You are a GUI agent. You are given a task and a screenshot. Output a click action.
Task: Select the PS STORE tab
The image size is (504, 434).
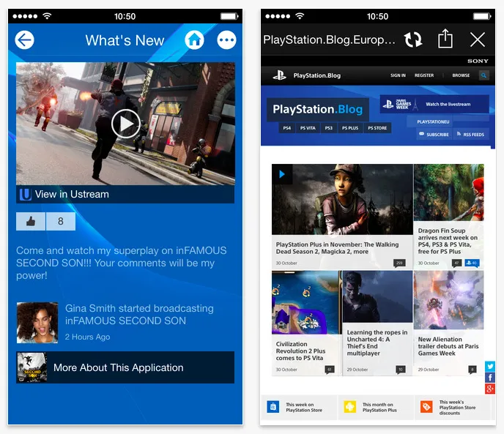[x=377, y=128]
